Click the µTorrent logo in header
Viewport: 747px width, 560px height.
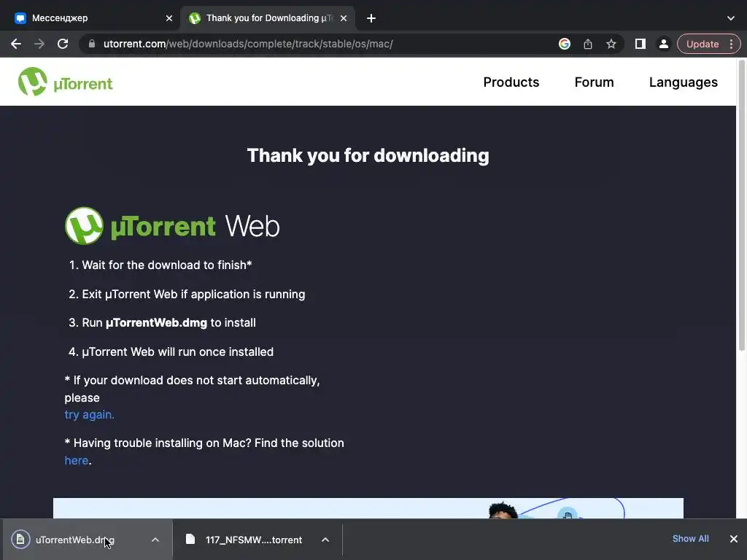pos(65,82)
